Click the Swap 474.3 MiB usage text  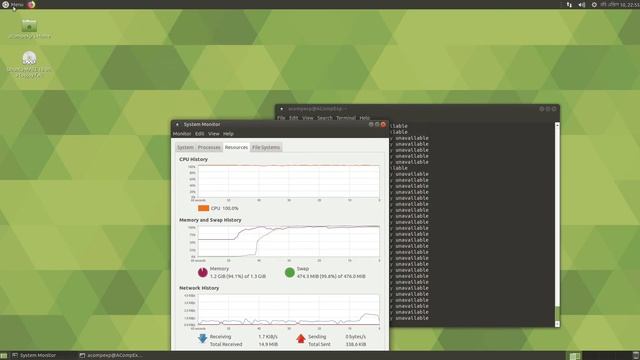coord(331,276)
